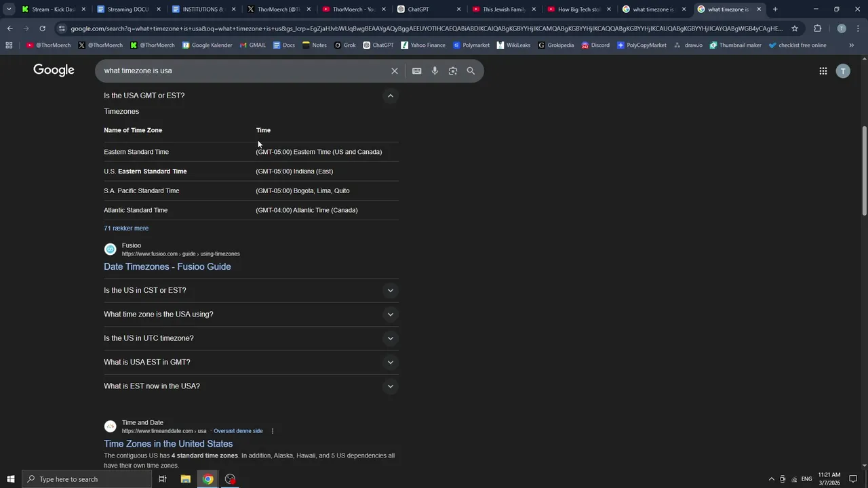Go back to the previous page

click(9, 28)
